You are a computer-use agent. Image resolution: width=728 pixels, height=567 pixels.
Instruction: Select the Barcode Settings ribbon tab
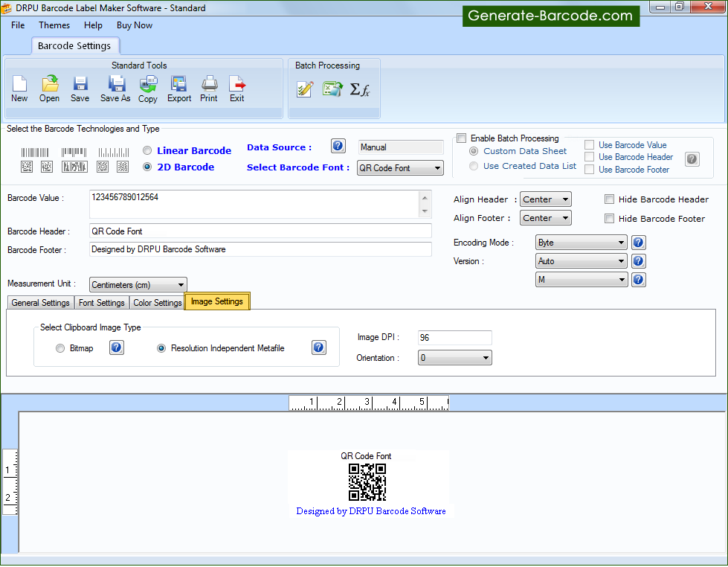click(74, 45)
